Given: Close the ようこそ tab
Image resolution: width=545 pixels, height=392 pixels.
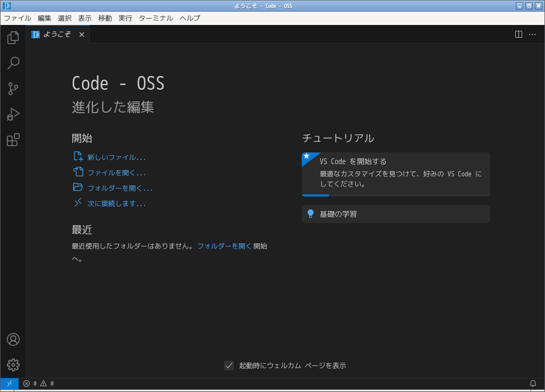Looking at the screenshot, I should point(82,35).
